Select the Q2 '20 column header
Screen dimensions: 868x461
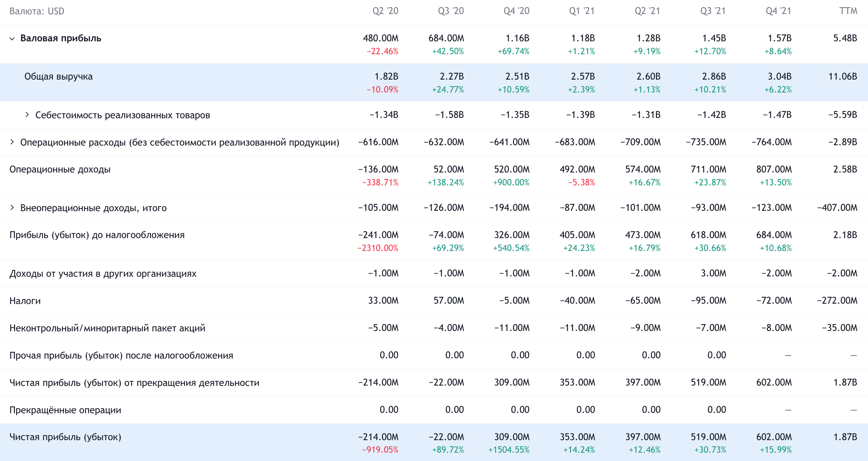[x=385, y=11]
